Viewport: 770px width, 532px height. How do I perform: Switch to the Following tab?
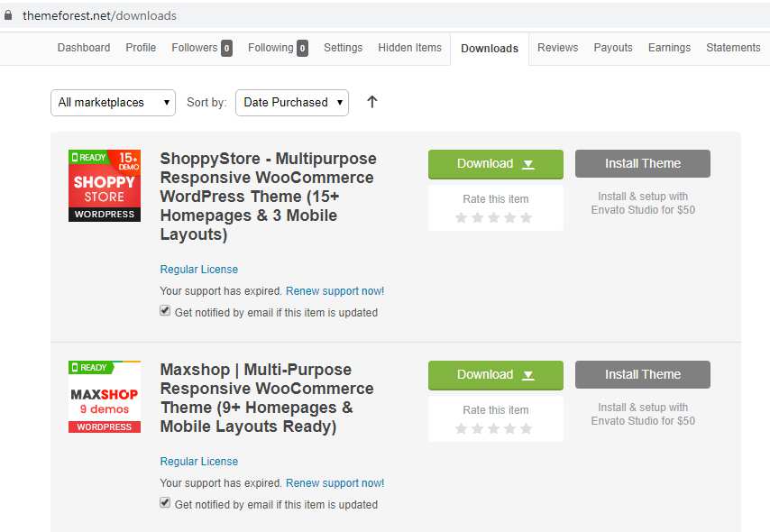click(270, 48)
